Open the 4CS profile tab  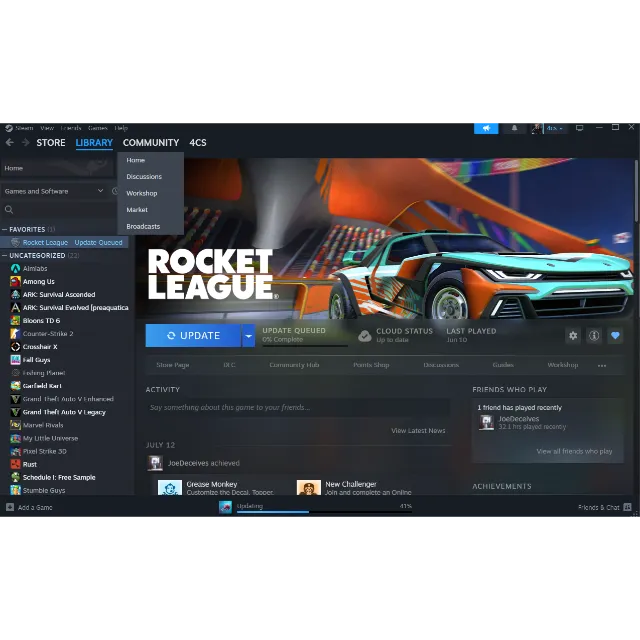pos(198,142)
